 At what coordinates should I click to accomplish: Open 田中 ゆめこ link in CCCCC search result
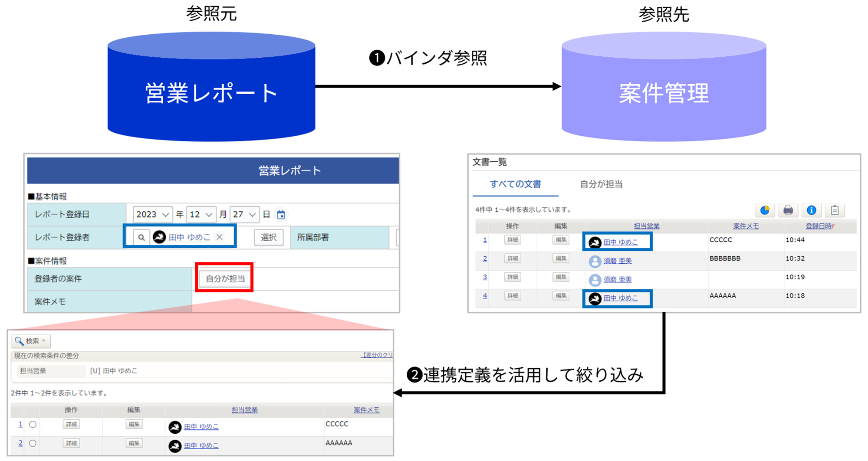[x=201, y=427]
